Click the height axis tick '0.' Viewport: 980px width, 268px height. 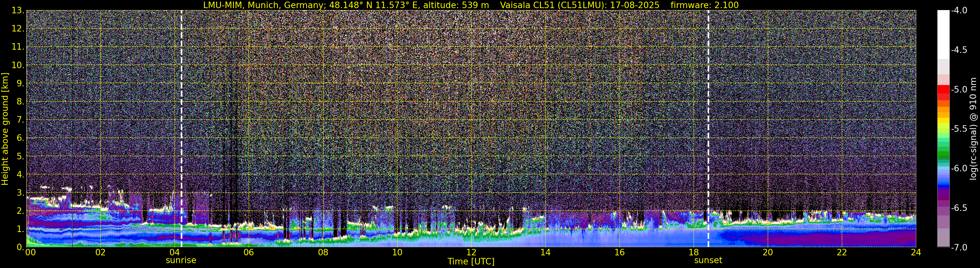click(x=20, y=247)
